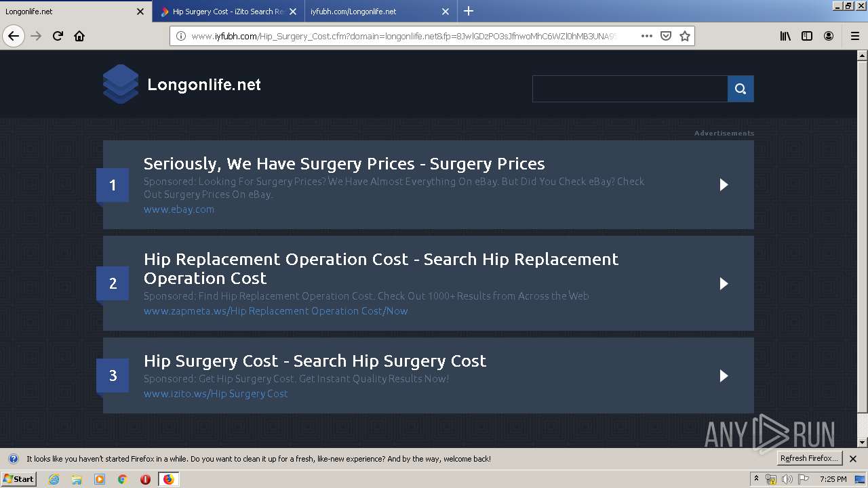Open the Seriously, We Have Surgery Prices headline
868x488 pixels.
point(344,163)
